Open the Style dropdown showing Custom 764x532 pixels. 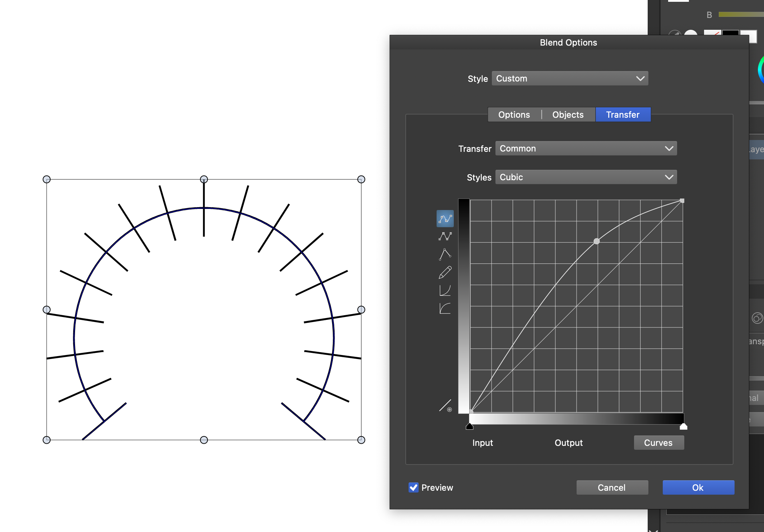570,78
